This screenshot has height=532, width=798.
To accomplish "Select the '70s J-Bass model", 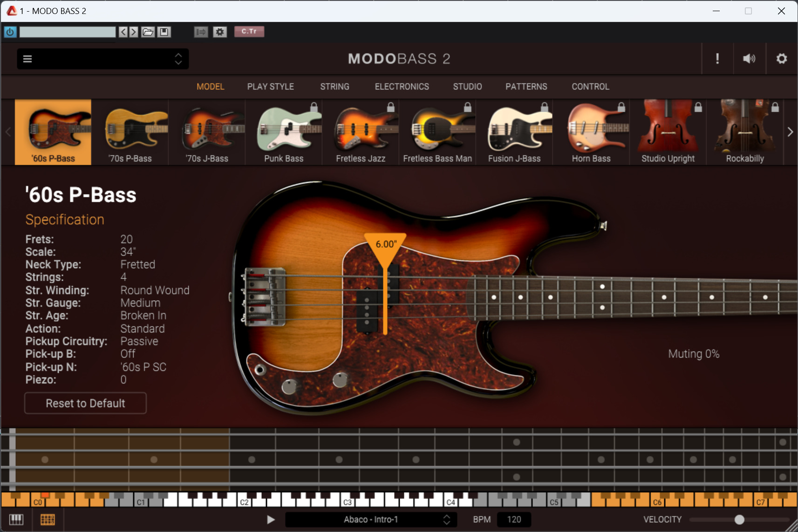I will click(207, 132).
